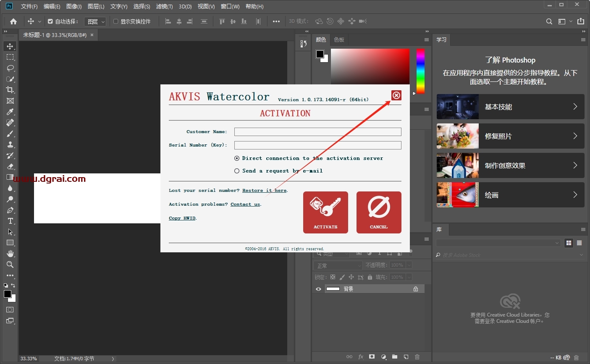The height and width of the screenshot is (364, 590).
Task: Select the Hand tool
Action: 10,254
